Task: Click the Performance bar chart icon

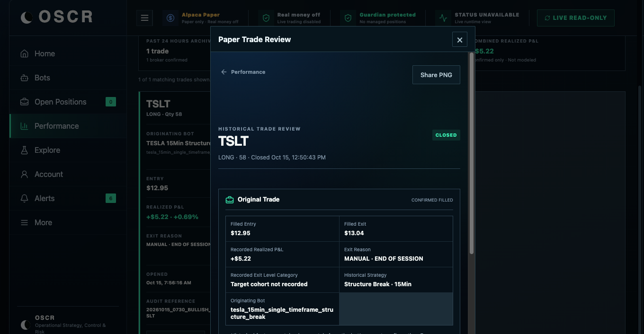Action: [24, 126]
